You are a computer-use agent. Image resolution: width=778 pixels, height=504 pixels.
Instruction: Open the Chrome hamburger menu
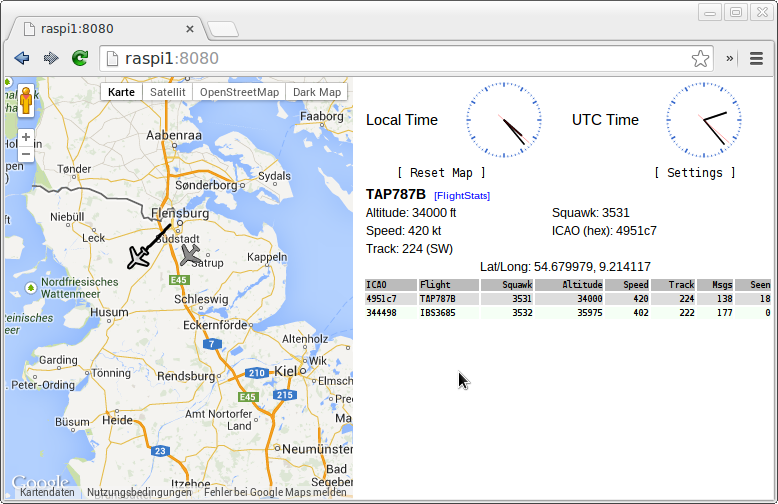[756, 59]
